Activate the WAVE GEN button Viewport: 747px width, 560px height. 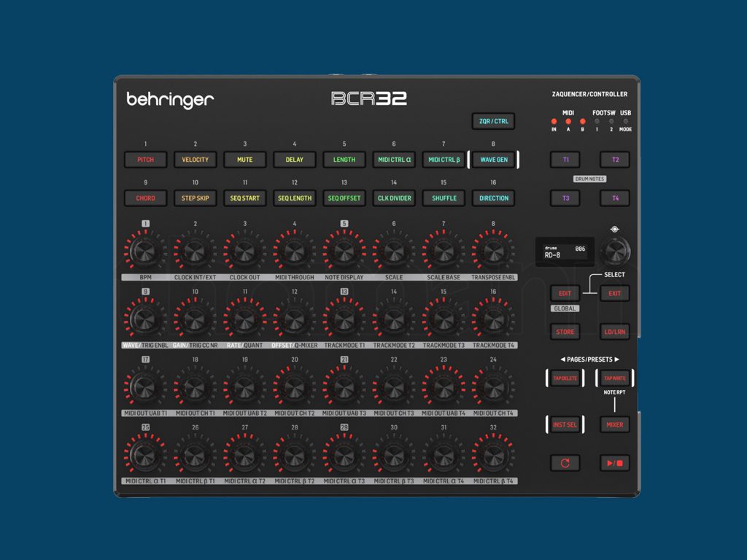click(x=494, y=160)
